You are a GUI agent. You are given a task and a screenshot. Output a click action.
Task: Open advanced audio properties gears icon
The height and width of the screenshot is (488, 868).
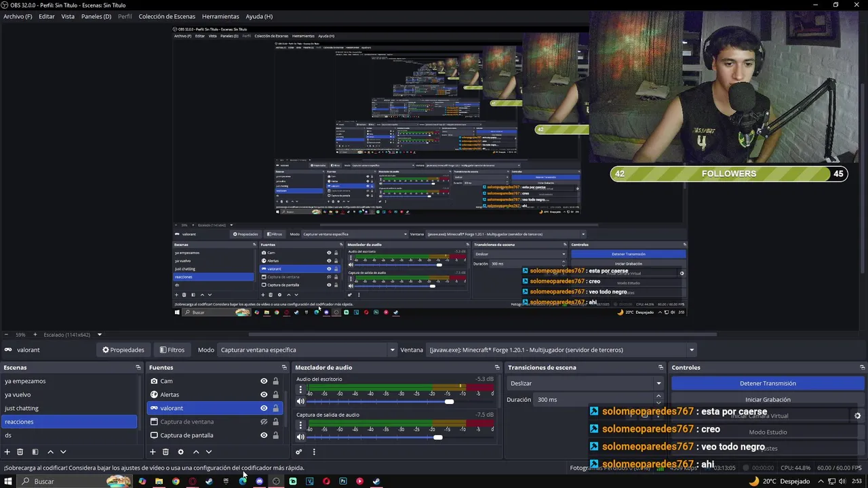tap(299, 452)
